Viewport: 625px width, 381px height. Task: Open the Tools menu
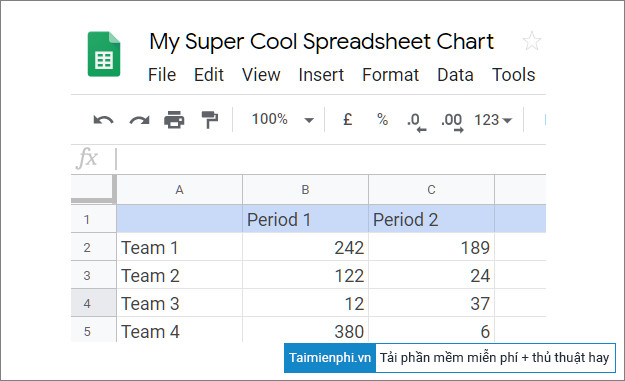pyautogui.click(x=514, y=75)
